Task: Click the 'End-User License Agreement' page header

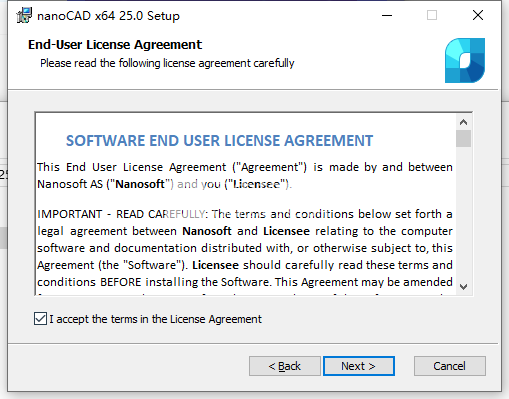Action: point(115,45)
